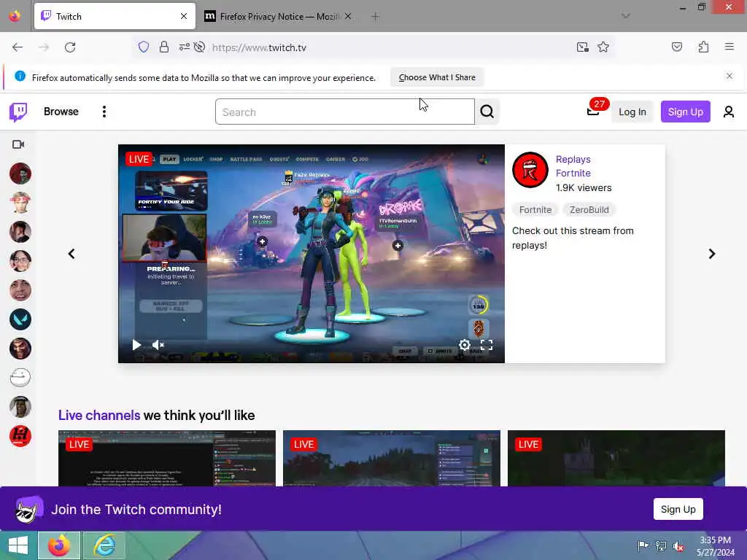Image resolution: width=747 pixels, height=560 pixels.
Task: Focus the Twitch Search input field
Action: [345, 112]
